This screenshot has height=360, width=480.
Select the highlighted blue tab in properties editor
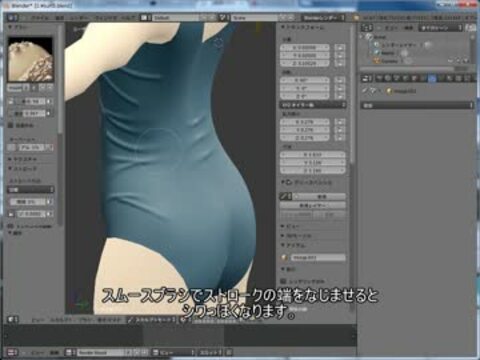tap(432, 79)
